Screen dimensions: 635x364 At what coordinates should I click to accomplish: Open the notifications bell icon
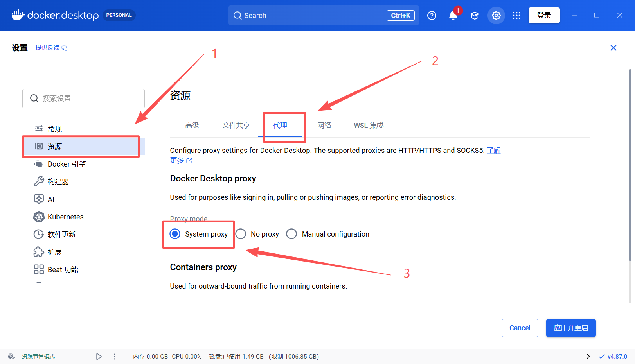(x=453, y=16)
